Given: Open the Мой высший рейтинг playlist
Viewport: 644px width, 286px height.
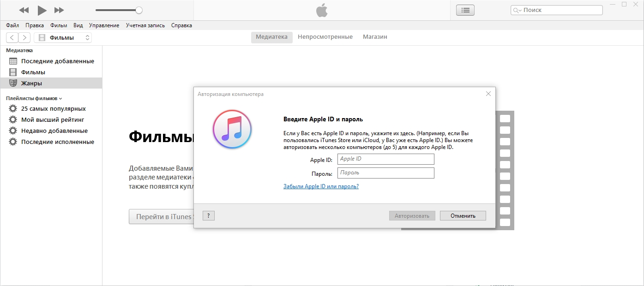Looking at the screenshot, I should [51, 120].
